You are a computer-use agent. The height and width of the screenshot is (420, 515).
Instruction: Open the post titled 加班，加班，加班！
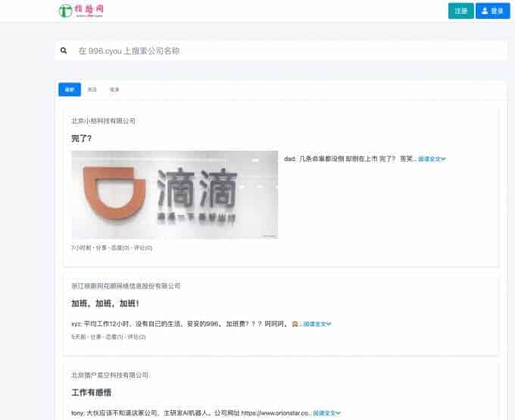[x=105, y=303]
